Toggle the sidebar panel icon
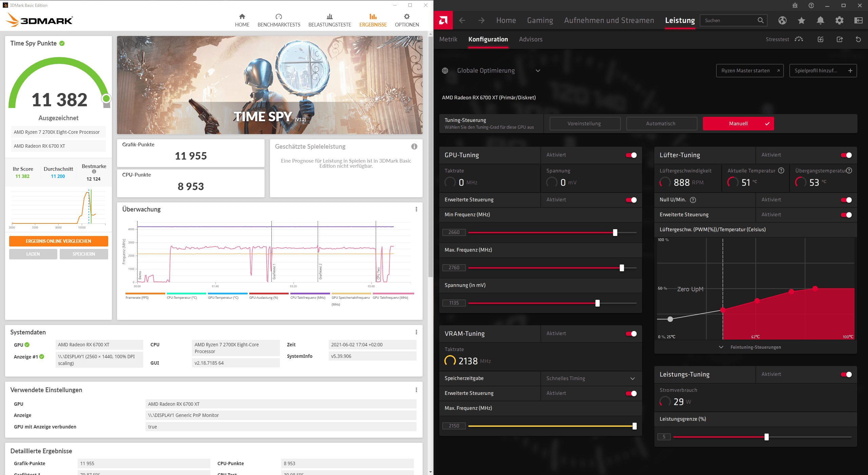868x475 pixels. point(858,20)
